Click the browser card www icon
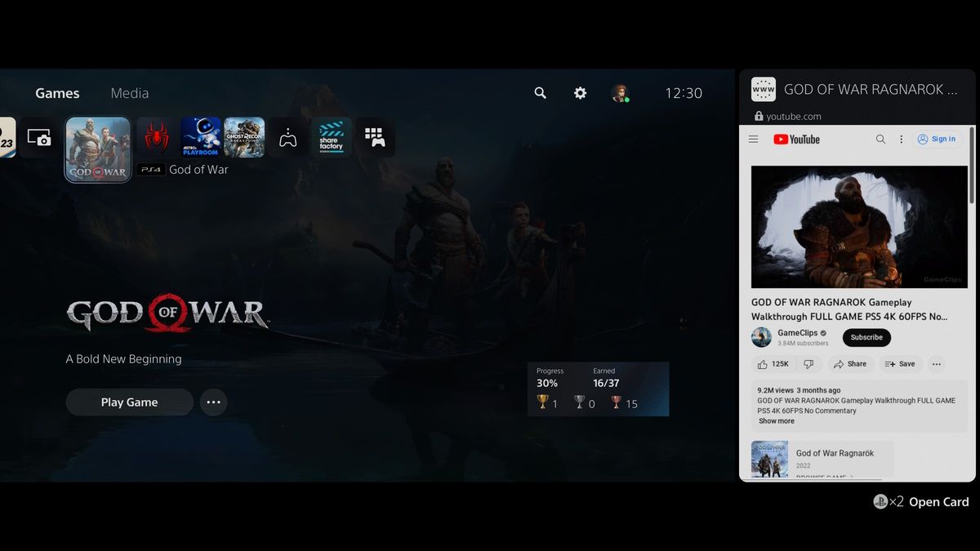The width and height of the screenshot is (980, 551). point(764,90)
